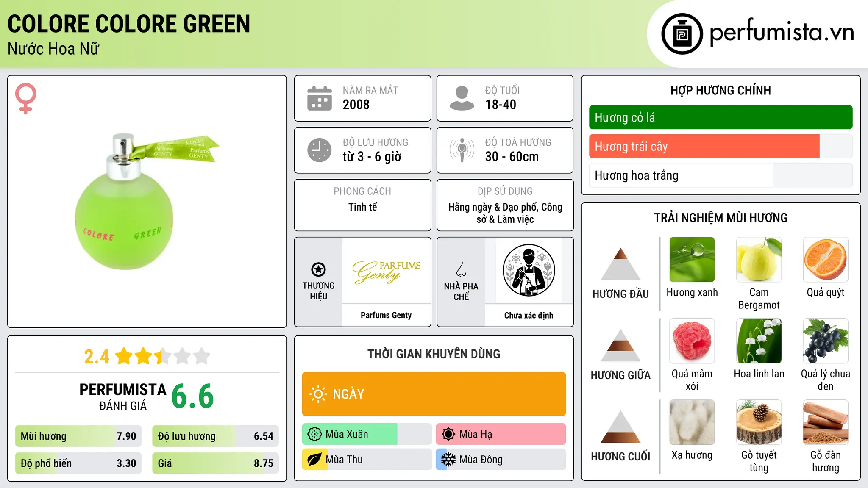This screenshot has height=488, width=868.
Task: Click the pink female gender symbol
Action: 26,98
